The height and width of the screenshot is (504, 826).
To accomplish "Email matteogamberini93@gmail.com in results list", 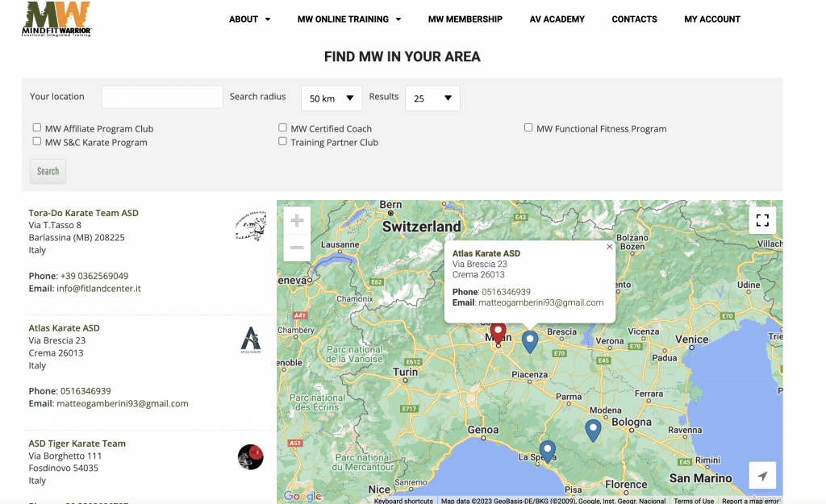I will pos(123,403).
